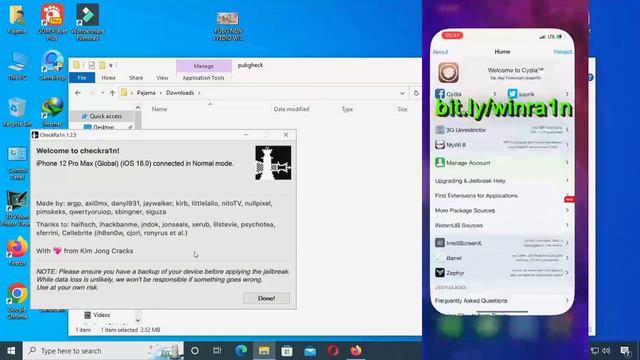
Task: Open notification center in system tray
Action: click(624, 351)
